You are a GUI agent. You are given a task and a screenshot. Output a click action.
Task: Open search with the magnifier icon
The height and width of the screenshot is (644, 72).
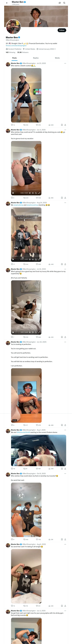click(64, 3)
